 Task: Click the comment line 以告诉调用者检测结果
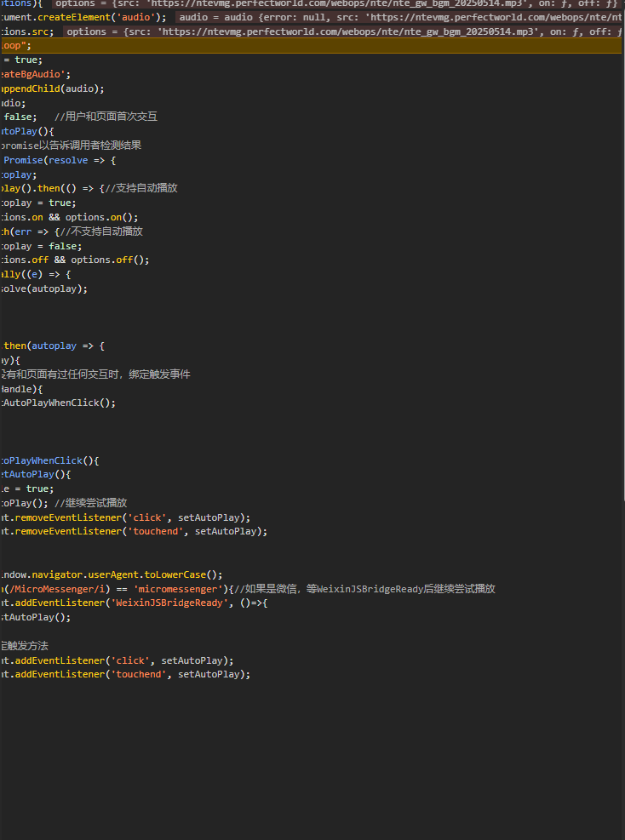tap(71, 146)
